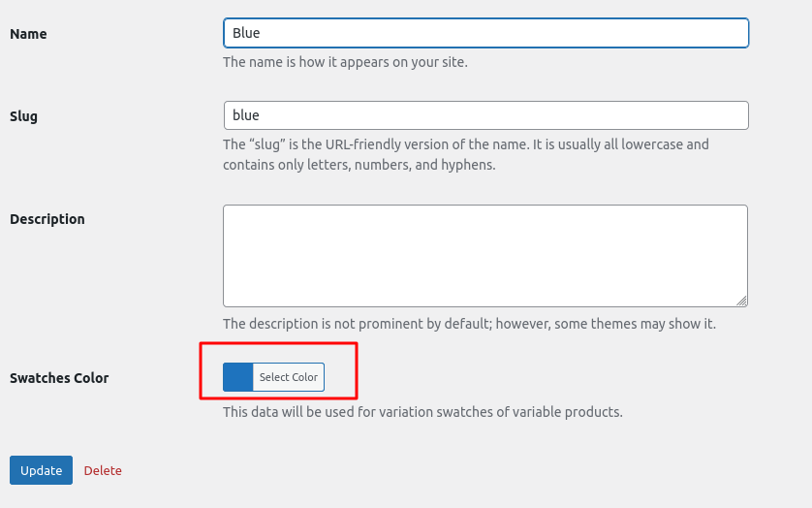Click the help text below Name field
The image size is (812, 508).
click(345, 62)
